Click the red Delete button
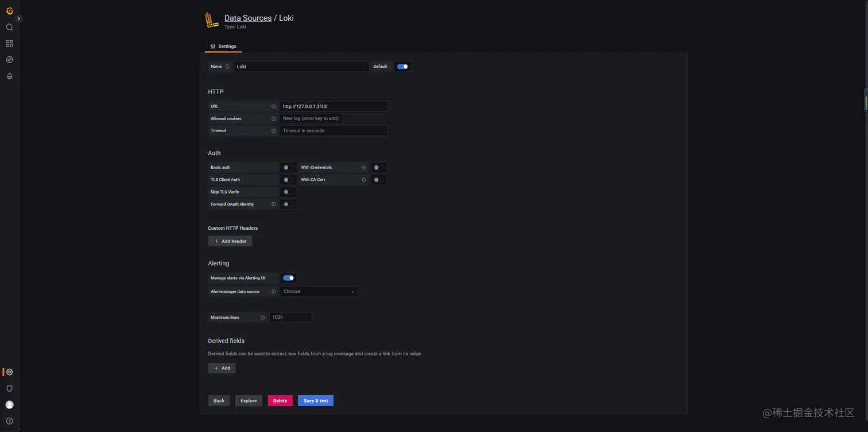The height and width of the screenshot is (432, 868). coord(280,401)
